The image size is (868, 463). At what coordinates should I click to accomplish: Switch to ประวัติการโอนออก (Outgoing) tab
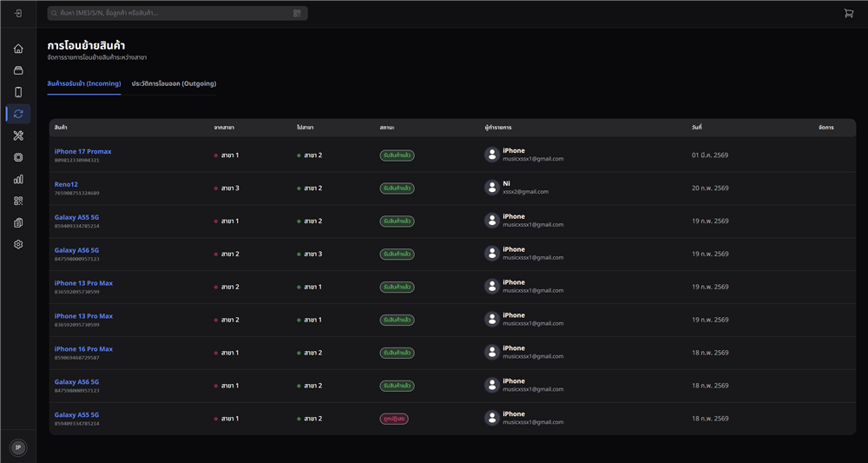(x=174, y=83)
